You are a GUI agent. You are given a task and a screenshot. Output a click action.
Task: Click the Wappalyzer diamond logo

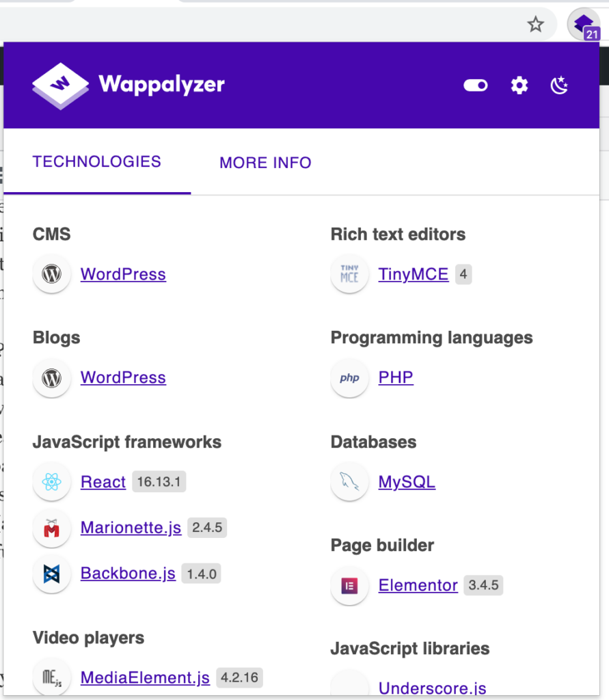coord(60,85)
